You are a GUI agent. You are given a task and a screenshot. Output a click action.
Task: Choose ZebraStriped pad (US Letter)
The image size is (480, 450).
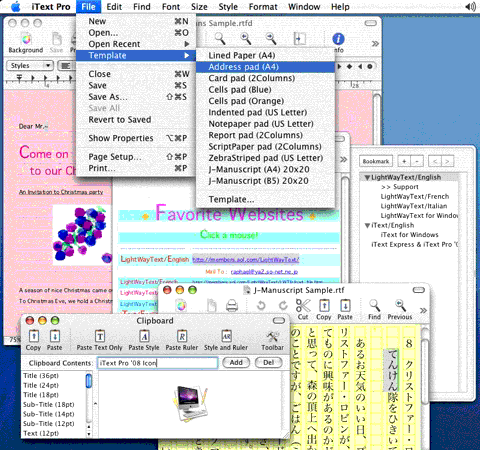coord(265,158)
